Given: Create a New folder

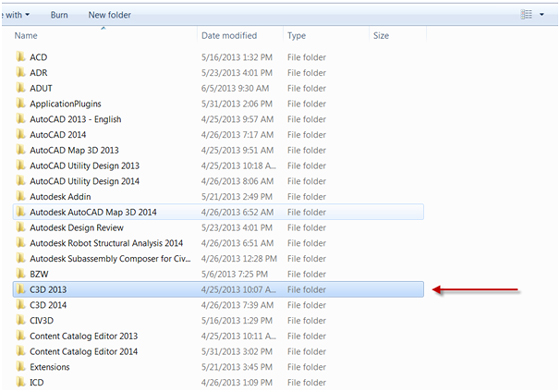Looking at the screenshot, I should click(x=109, y=15).
